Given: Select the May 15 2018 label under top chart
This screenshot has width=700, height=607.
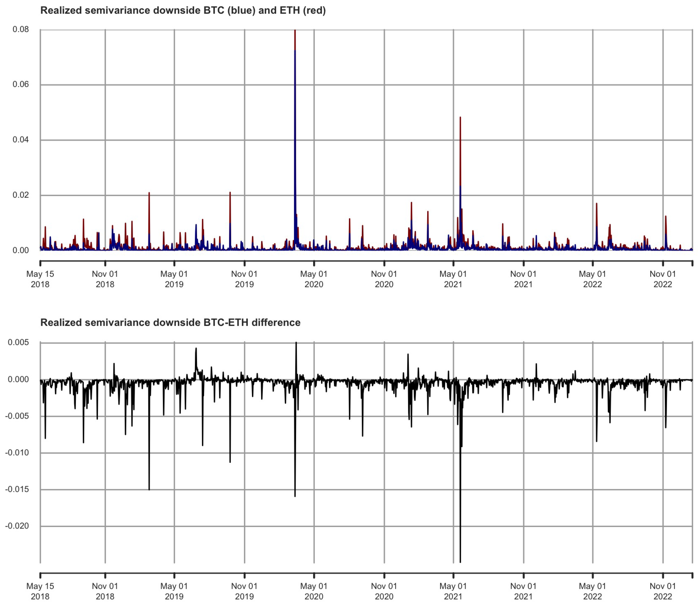Looking at the screenshot, I should [40, 279].
